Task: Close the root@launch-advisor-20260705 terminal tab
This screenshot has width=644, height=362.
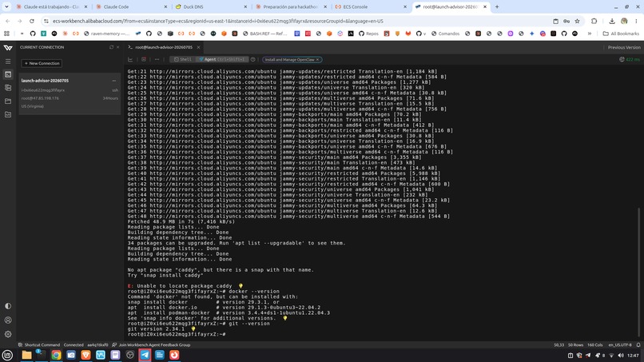Action: [198, 47]
